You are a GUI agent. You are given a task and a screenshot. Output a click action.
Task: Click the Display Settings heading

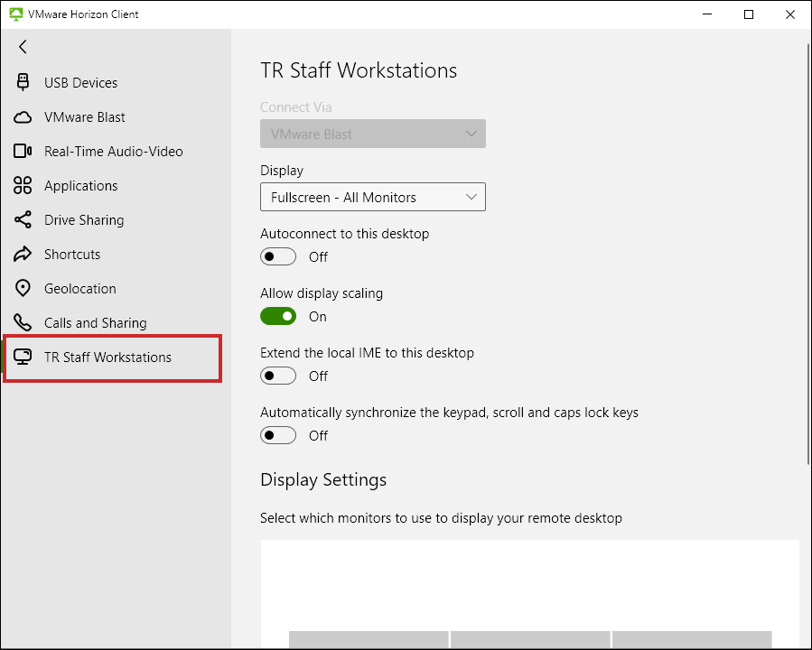pyautogui.click(x=323, y=479)
